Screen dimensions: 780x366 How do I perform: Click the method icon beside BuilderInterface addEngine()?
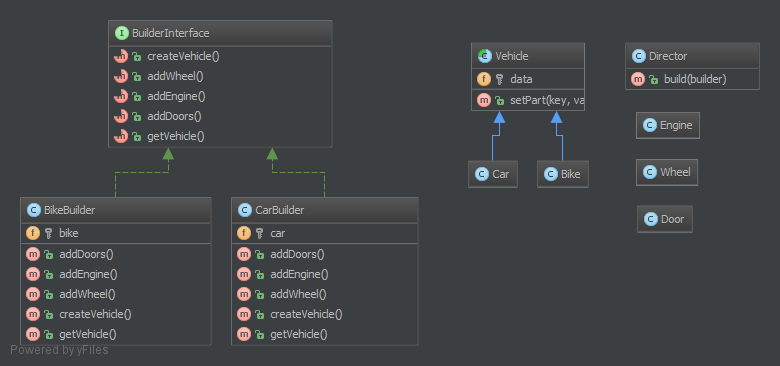(x=121, y=96)
